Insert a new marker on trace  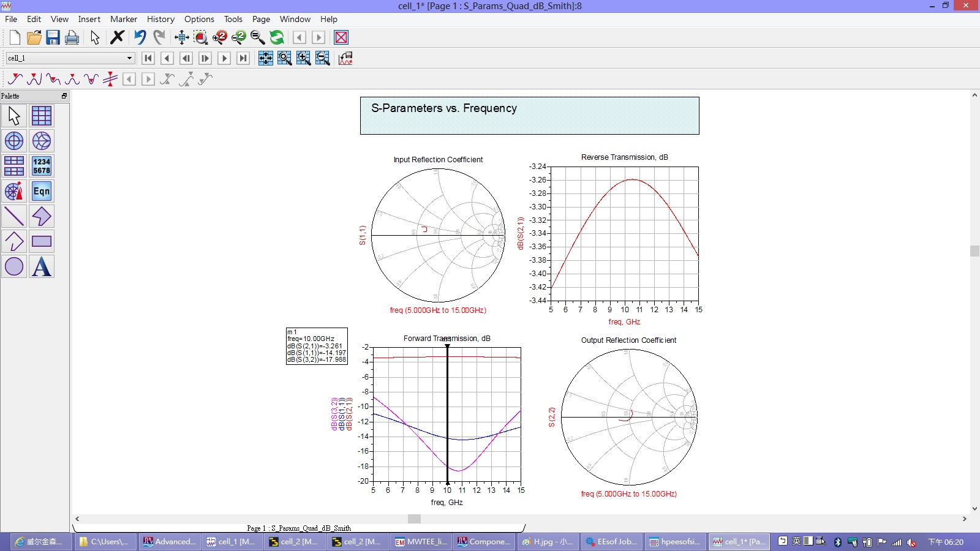click(15, 79)
